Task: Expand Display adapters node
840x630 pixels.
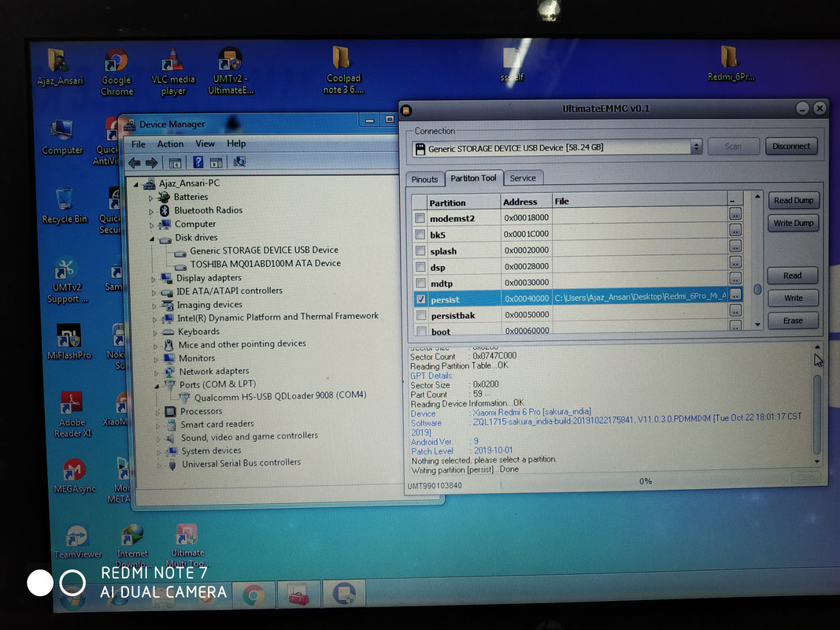Action: point(154,279)
